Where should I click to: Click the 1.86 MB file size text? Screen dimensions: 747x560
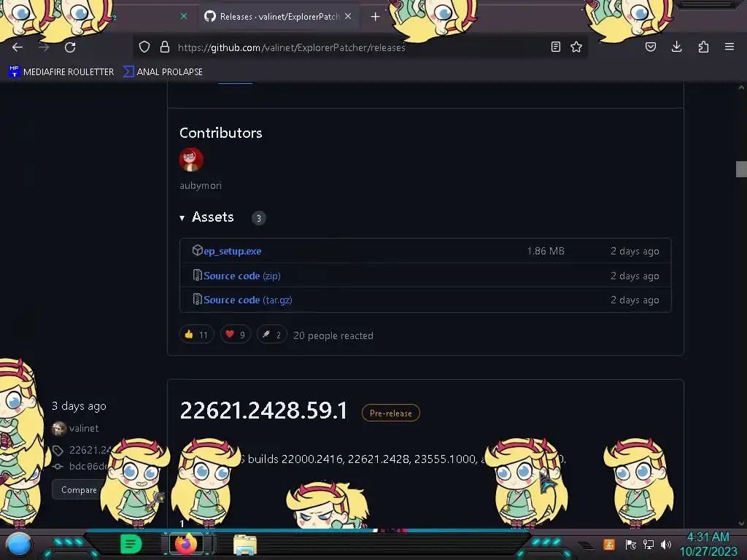pyautogui.click(x=546, y=251)
